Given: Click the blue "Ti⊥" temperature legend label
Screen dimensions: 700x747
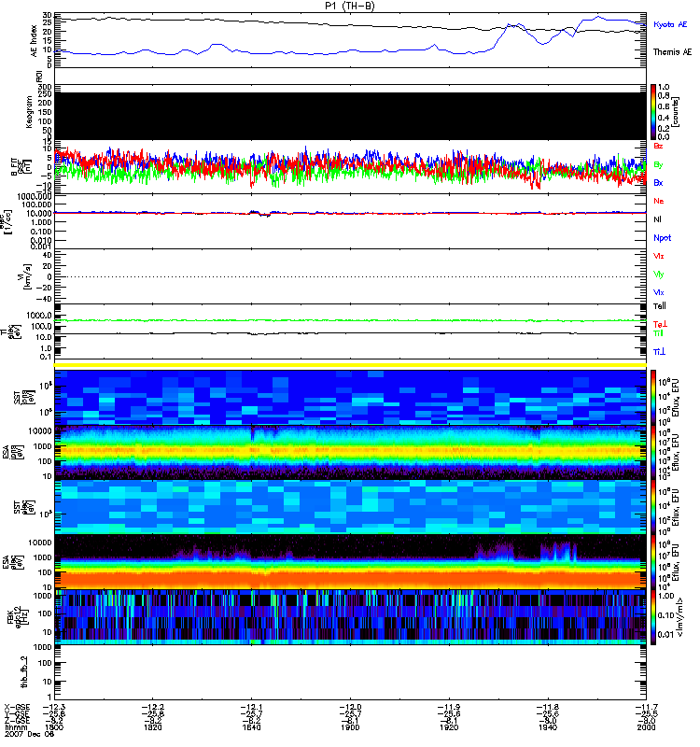Looking at the screenshot, I should click(659, 352).
